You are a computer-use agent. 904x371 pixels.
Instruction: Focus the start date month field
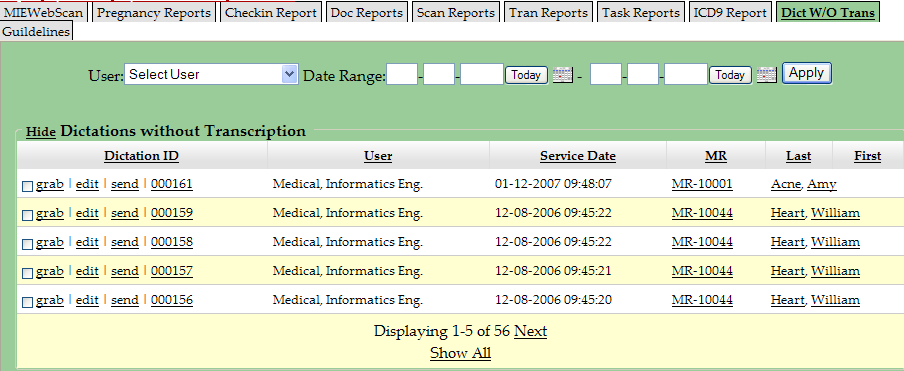(x=402, y=74)
